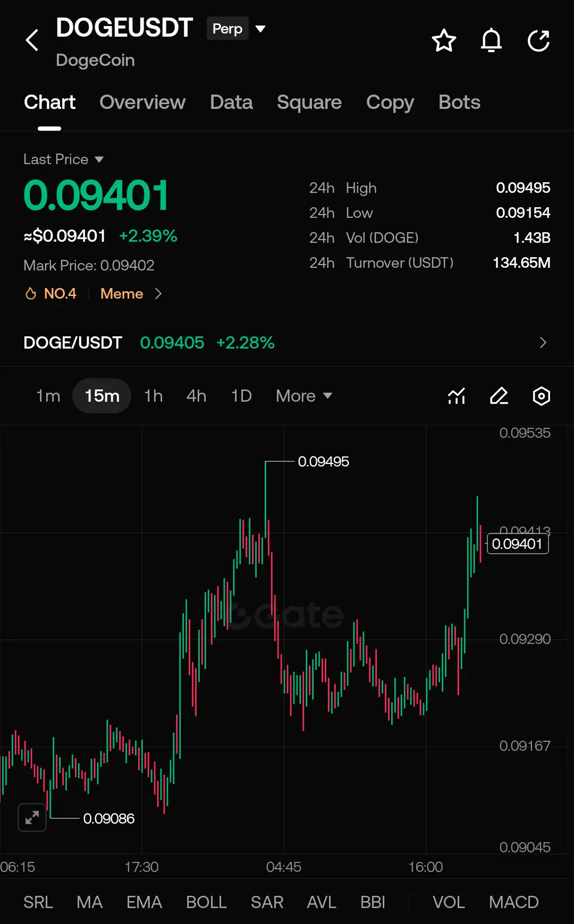Open chart settings hexagon icon
The width and height of the screenshot is (574, 924).
[x=541, y=396]
